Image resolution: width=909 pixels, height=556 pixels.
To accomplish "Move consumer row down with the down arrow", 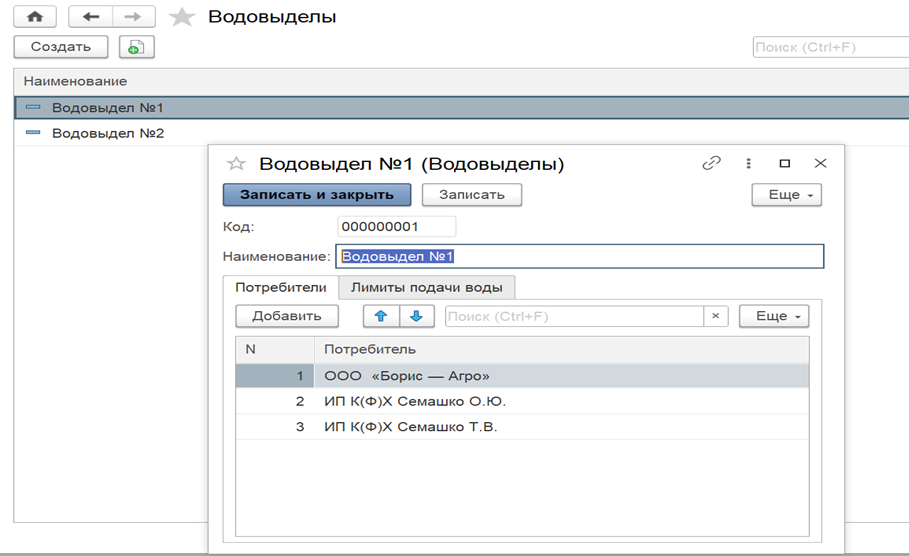I will [x=416, y=316].
